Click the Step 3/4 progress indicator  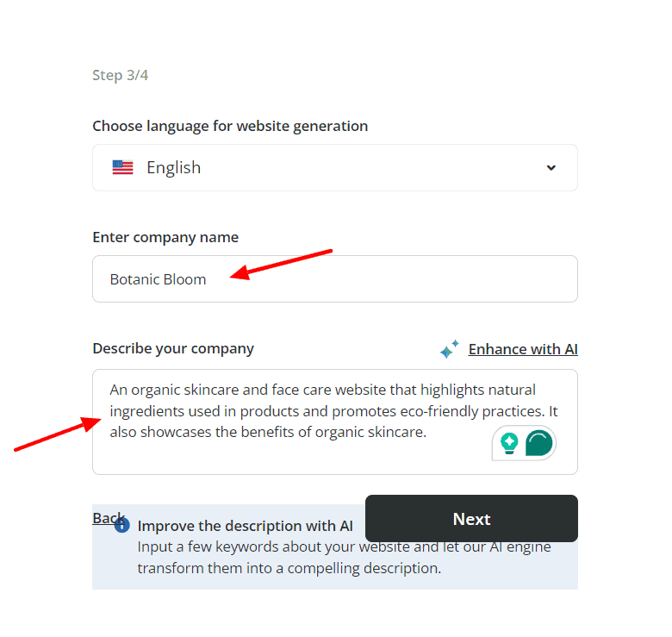[x=120, y=75]
